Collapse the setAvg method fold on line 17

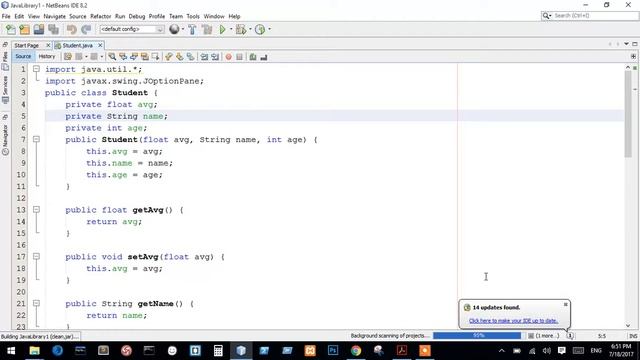pos(36,256)
